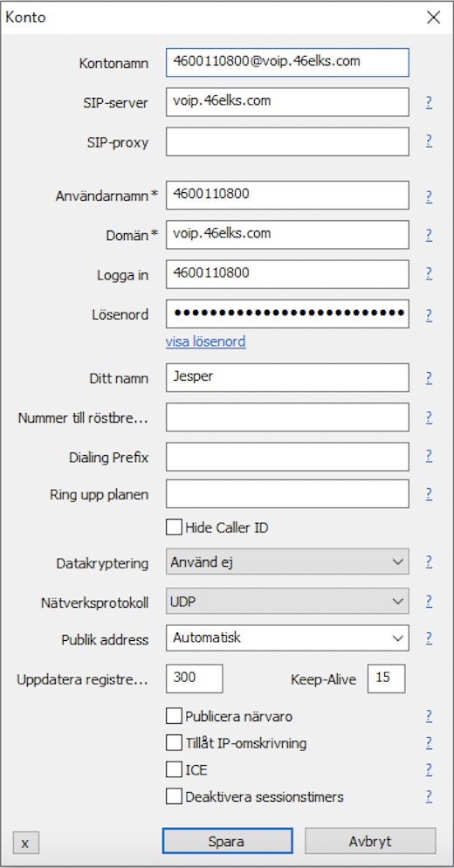
Task: Open help for Publicera närvaro option
Action: click(x=429, y=717)
